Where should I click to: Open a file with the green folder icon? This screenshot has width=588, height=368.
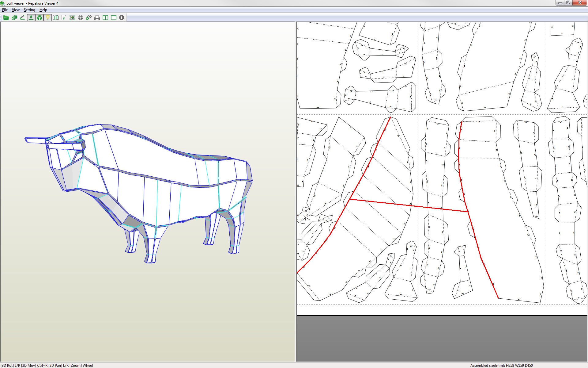pos(6,18)
